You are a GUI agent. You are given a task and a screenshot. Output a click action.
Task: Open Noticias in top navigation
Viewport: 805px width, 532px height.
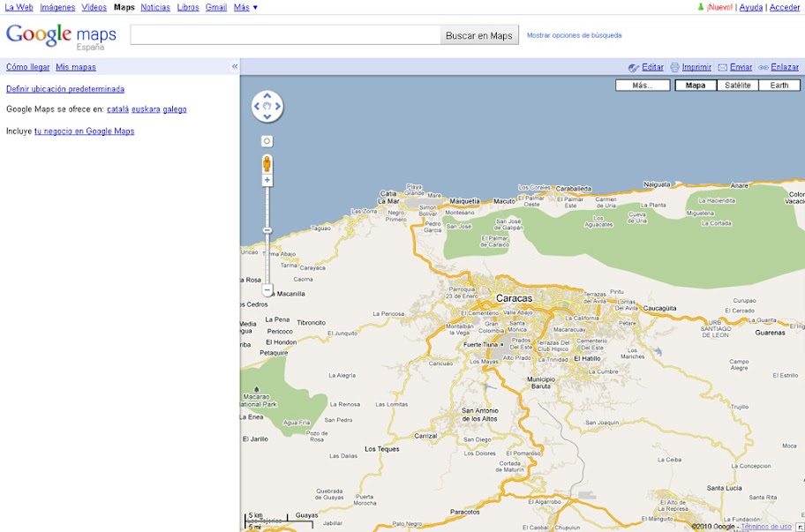click(x=155, y=7)
